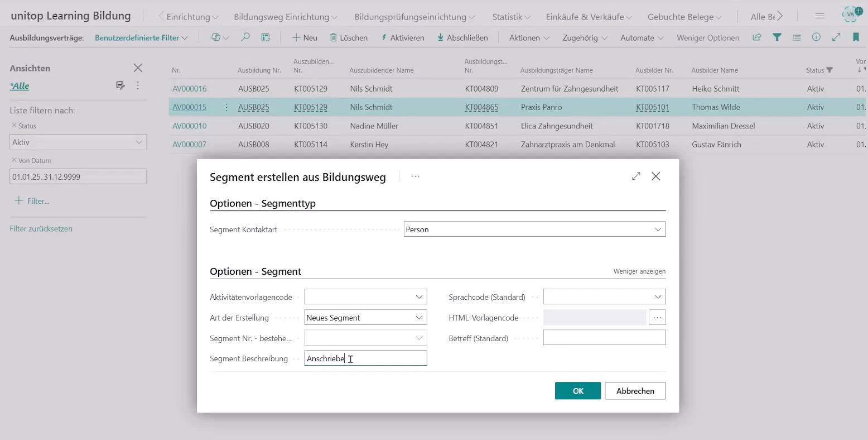Open the Einkäufe & Verkäufe menu
This screenshot has width=868, height=440.
[x=588, y=17]
